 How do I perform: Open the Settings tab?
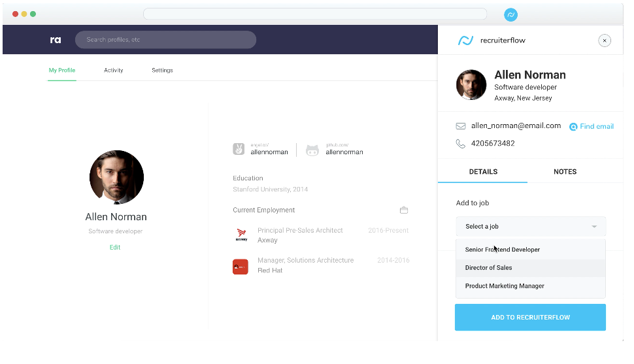162,71
